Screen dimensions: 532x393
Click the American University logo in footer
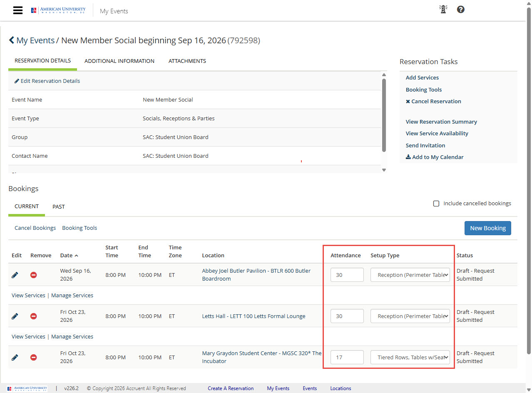tap(27, 388)
